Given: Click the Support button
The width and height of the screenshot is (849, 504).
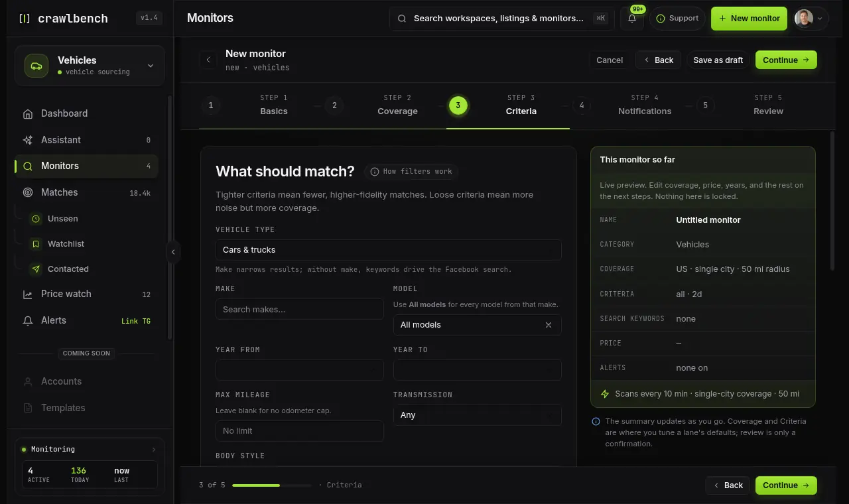Looking at the screenshot, I should point(677,19).
